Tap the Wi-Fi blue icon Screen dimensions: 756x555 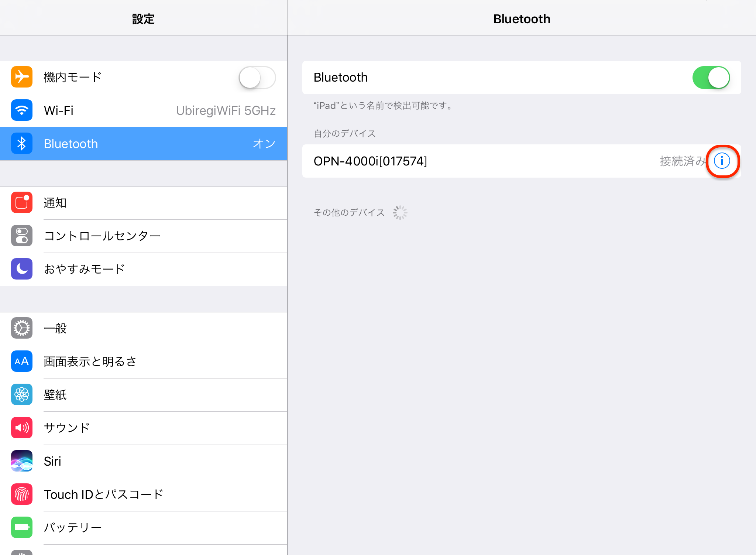tap(22, 110)
